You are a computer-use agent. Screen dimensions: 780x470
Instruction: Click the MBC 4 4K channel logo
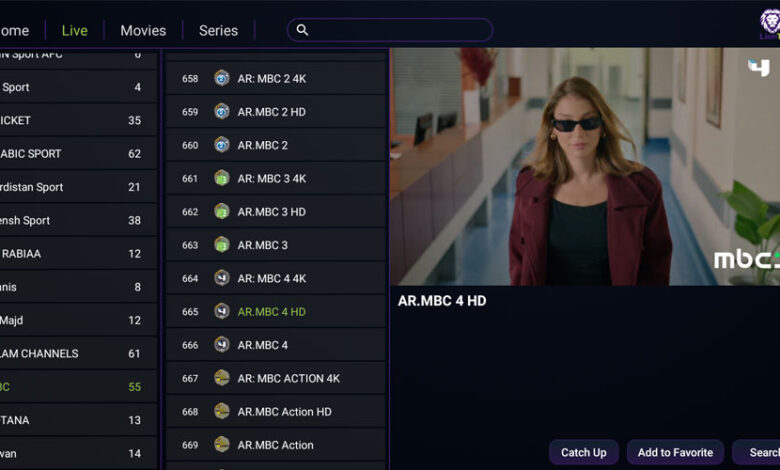(222, 278)
